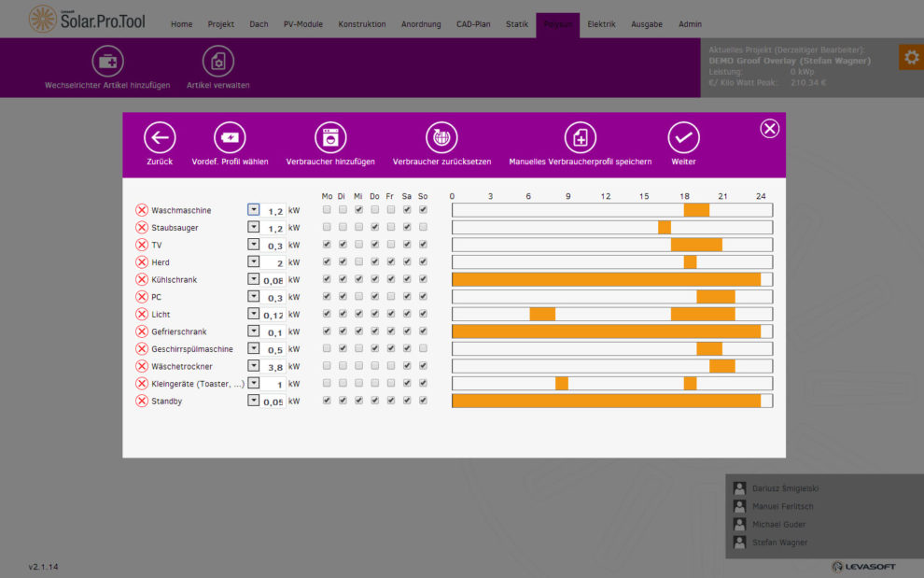Click the Verbraucher hinzufügen icon
Image resolution: width=924 pixels, height=578 pixels.
tap(330, 138)
